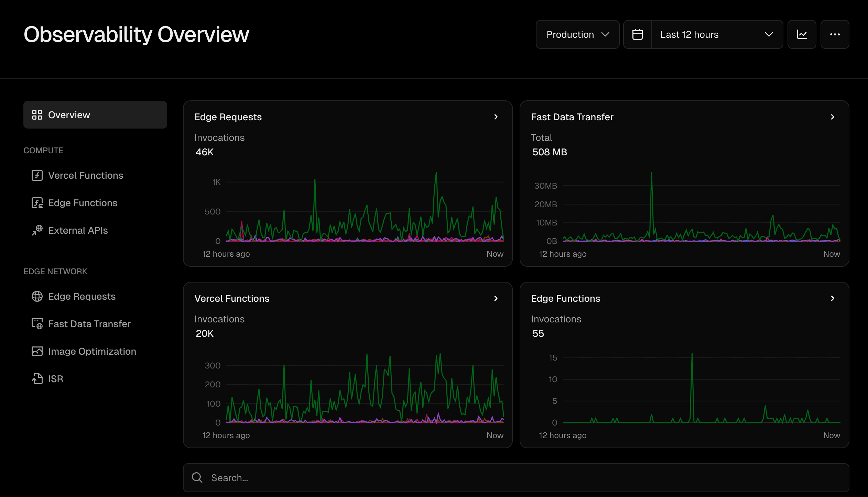868x497 pixels.
Task: Select the Overview sidebar item
Action: (x=95, y=115)
